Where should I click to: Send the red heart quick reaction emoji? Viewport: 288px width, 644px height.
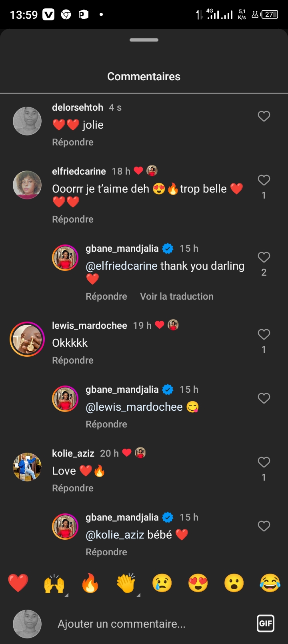18,583
